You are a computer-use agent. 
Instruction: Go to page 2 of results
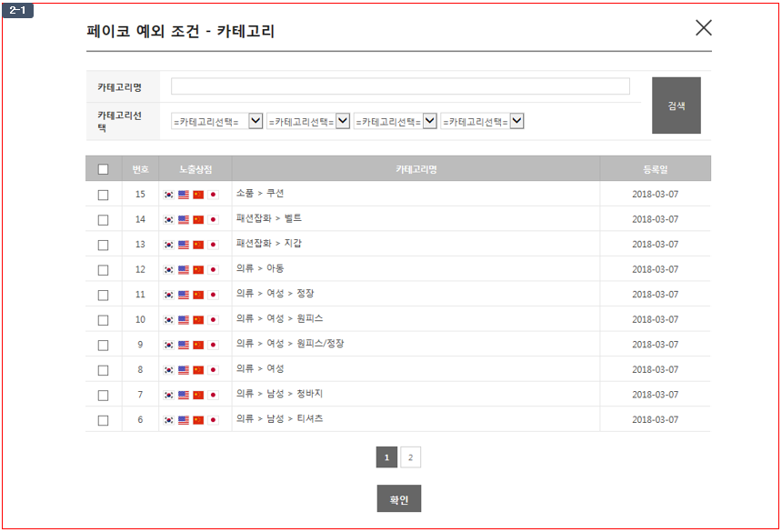pyautogui.click(x=410, y=457)
